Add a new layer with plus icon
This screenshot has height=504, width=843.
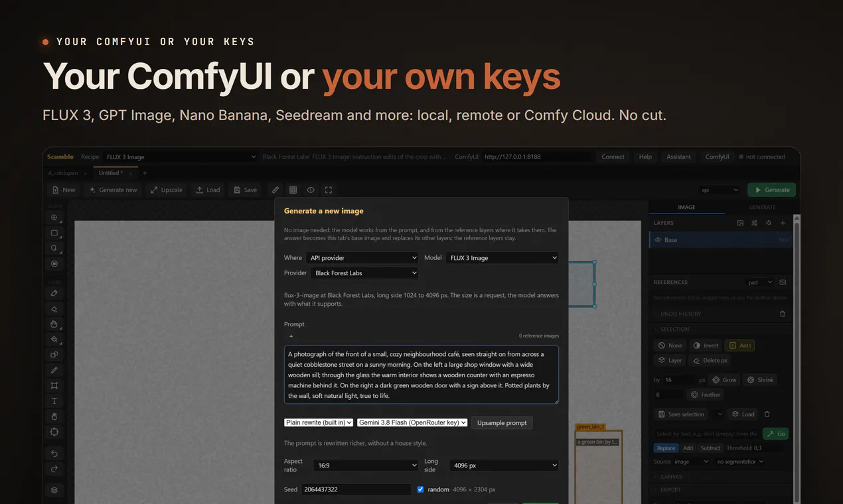(783, 223)
